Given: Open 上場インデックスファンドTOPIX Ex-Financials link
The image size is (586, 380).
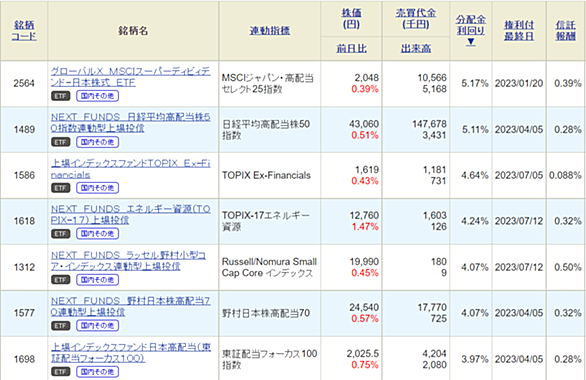Looking at the screenshot, I should [x=130, y=169].
